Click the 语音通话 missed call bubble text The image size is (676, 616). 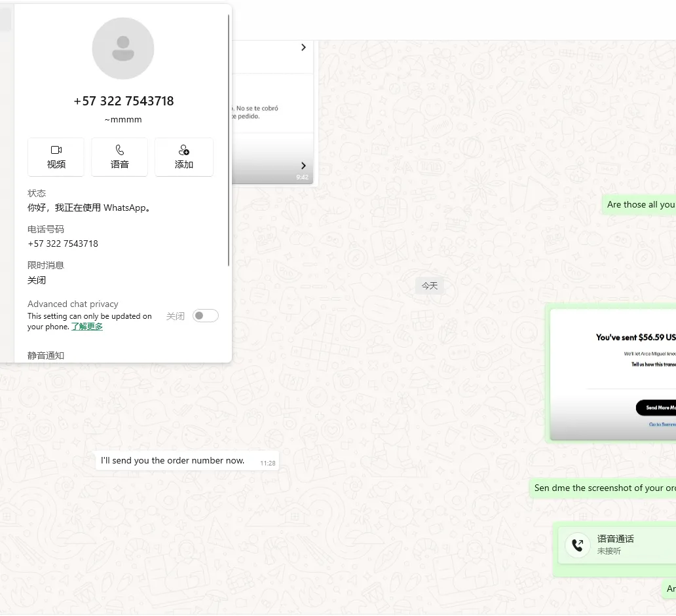click(615, 539)
